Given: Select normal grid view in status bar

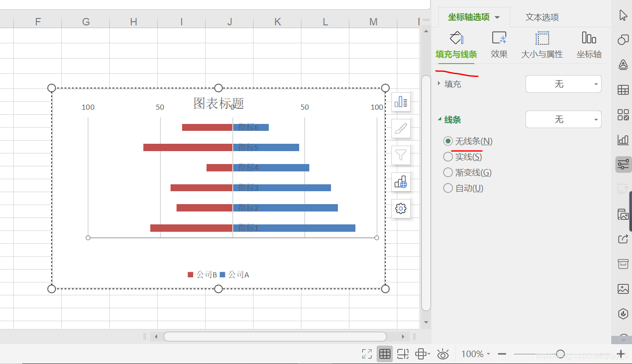Looking at the screenshot, I should point(385,354).
